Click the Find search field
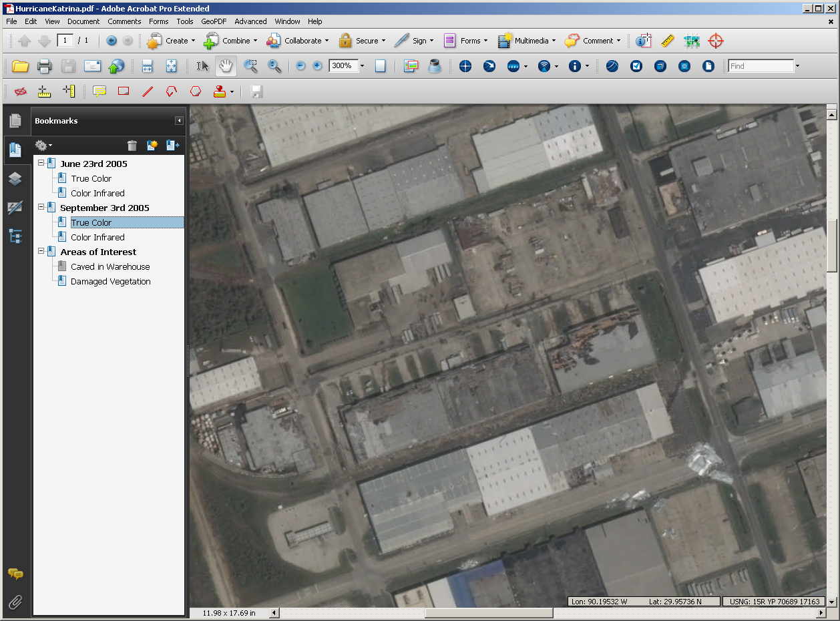Viewport: 840px width, 621px height. (x=761, y=66)
